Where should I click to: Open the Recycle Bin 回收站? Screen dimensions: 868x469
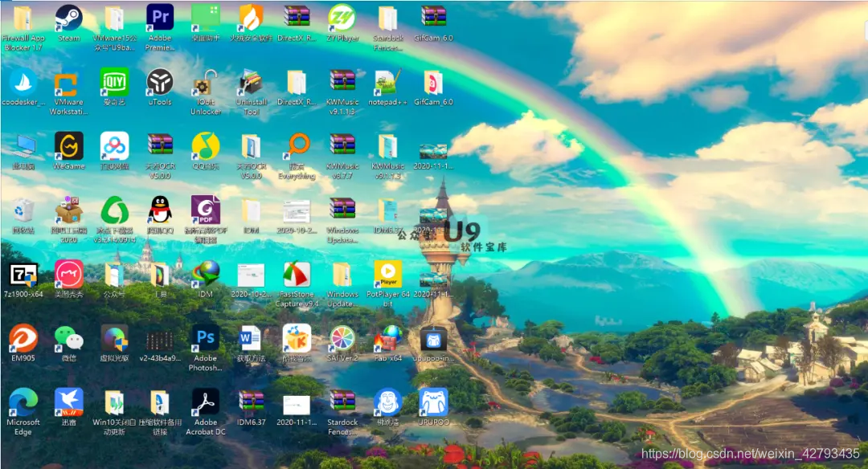(23, 210)
